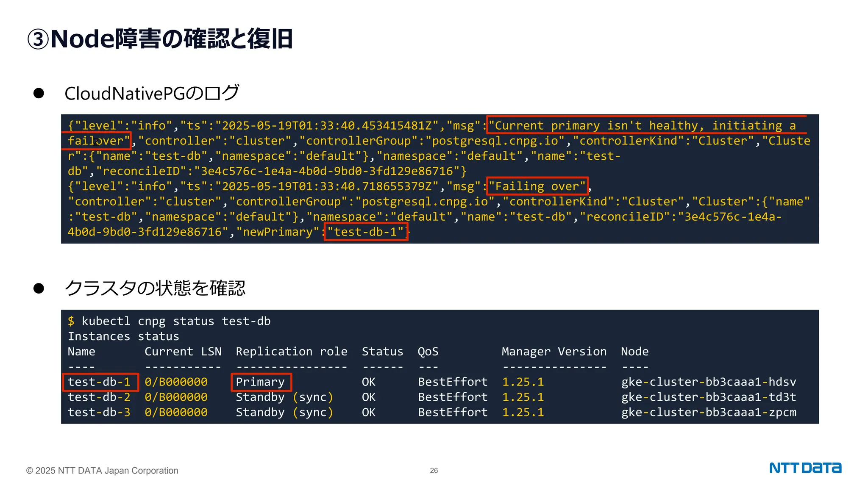The width and height of the screenshot is (868, 488).
Task: Click the Manager Version column header
Action: (x=554, y=352)
